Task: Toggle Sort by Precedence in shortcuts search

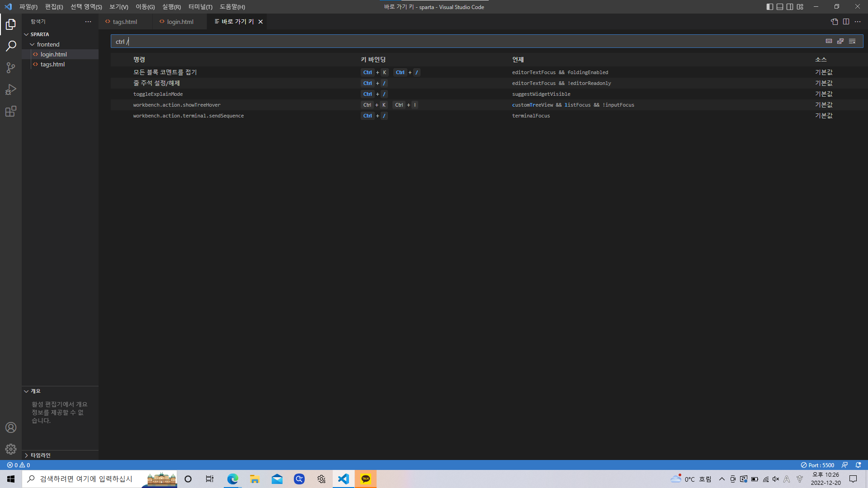Action: [840, 41]
